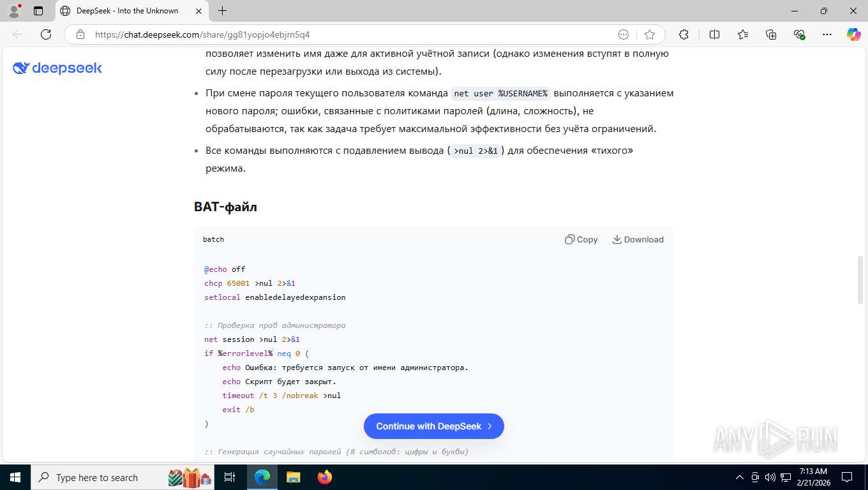
Task: Open a new browser tab
Action: click(x=222, y=11)
